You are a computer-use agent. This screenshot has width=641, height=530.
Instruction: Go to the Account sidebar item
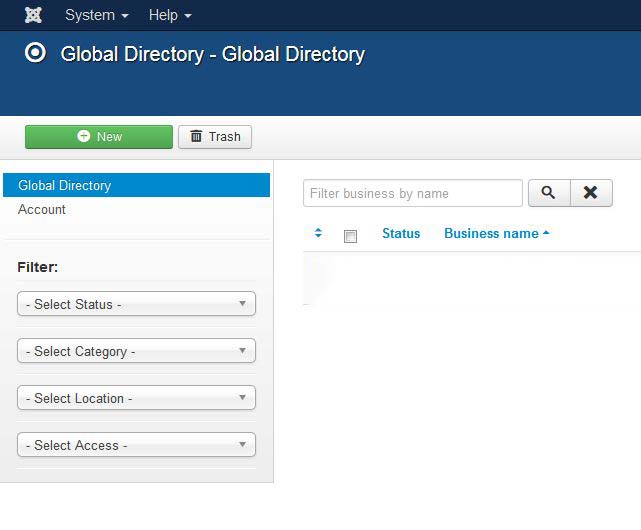(x=42, y=209)
